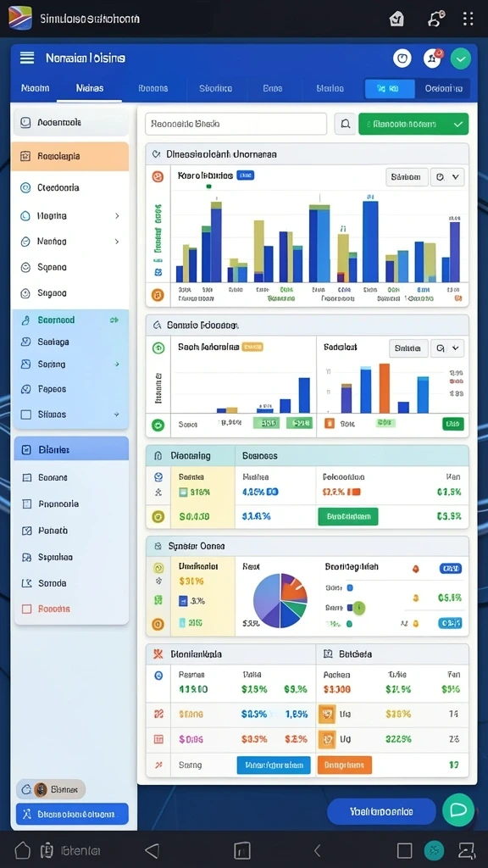This screenshot has width=488, height=868.
Task: Toggle the dark blue pill beside Seortidegrideh
Action: pyautogui.click(x=451, y=569)
